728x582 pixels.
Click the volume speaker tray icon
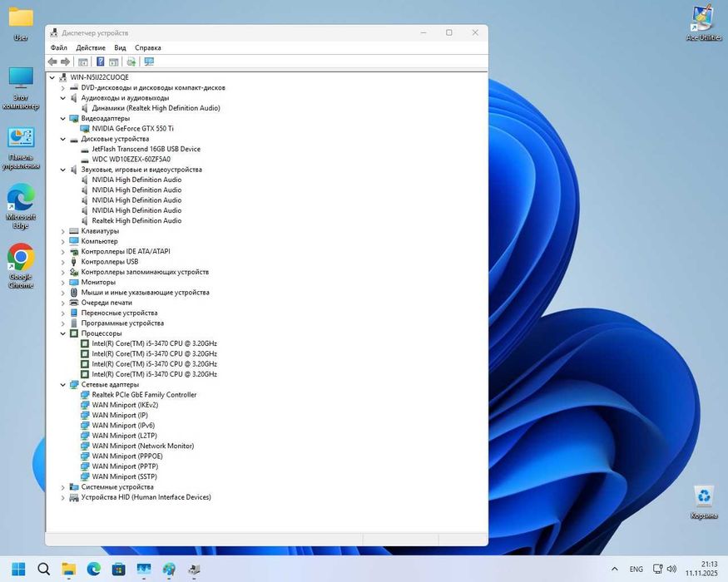(x=671, y=569)
